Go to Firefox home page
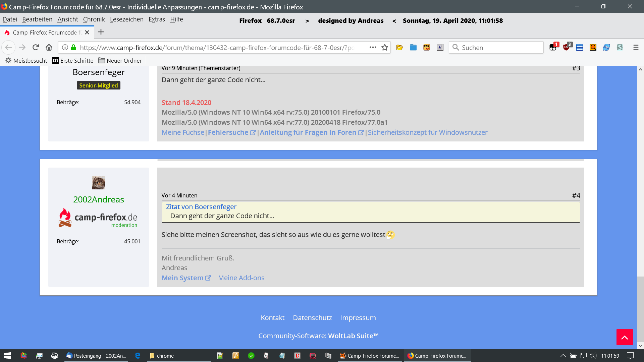This screenshot has width=644, height=362. (49, 48)
